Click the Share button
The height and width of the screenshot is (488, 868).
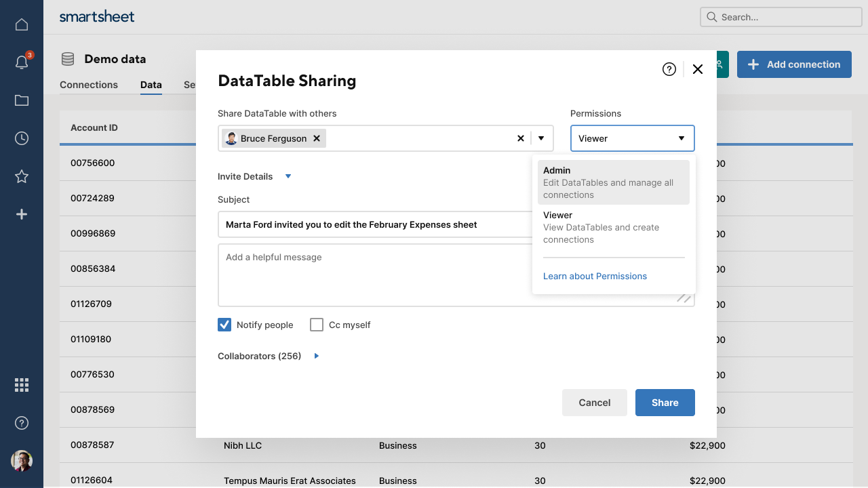[665, 402]
